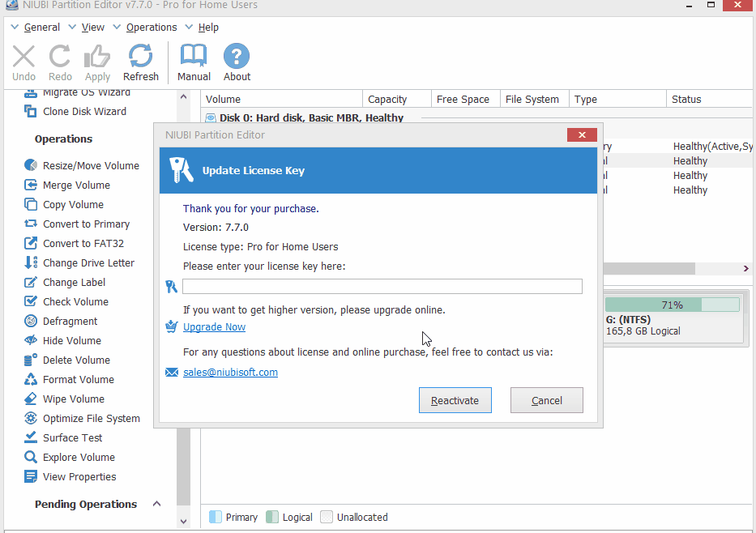Image resolution: width=756 pixels, height=533 pixels.
Task: Click the Hide Volume eye icon
Action: (x=30, y=340)
